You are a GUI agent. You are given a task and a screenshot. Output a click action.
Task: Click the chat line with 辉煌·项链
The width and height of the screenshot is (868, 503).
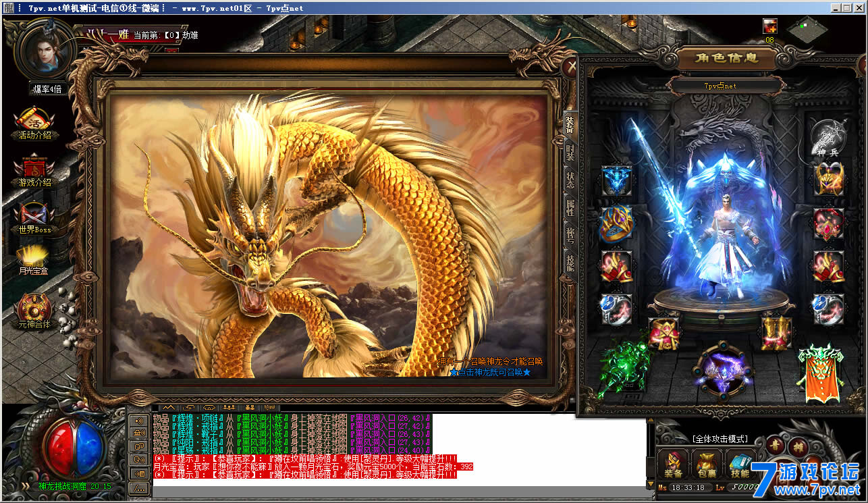coord(292,418)
